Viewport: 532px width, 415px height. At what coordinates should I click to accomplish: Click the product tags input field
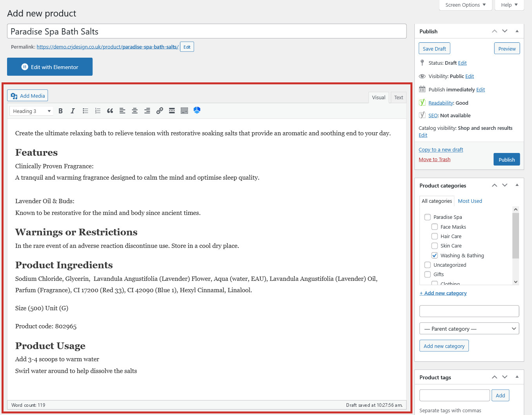454,395
